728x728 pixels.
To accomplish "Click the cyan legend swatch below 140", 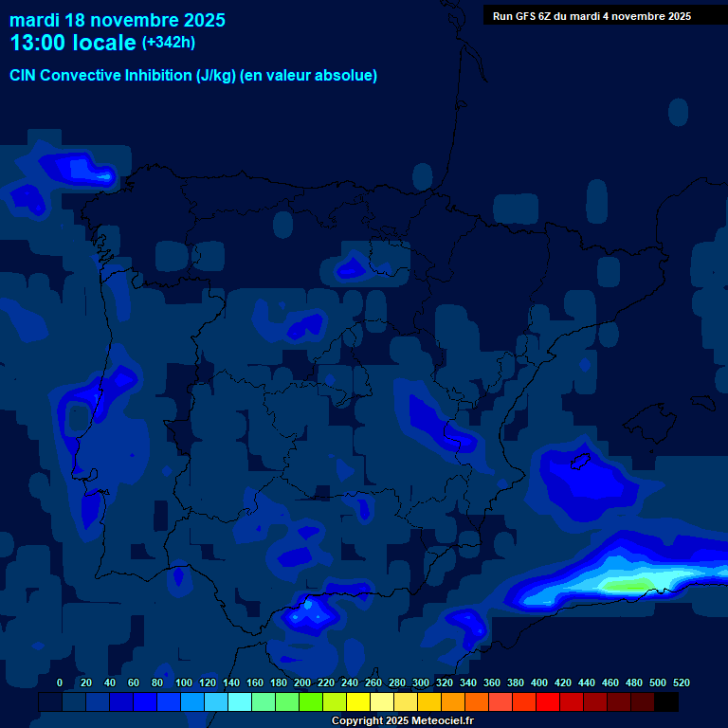I will tap(240, 702).
